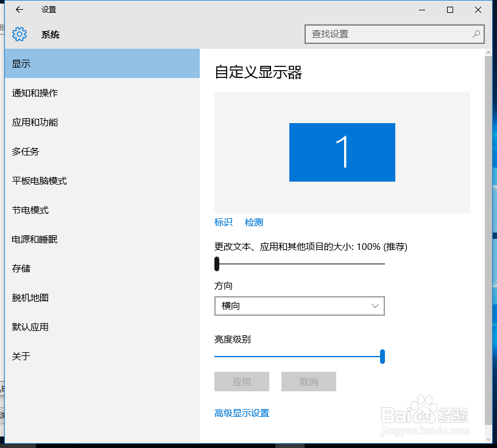
Task: Open 节电模式 settings
Action: point(102,210)
